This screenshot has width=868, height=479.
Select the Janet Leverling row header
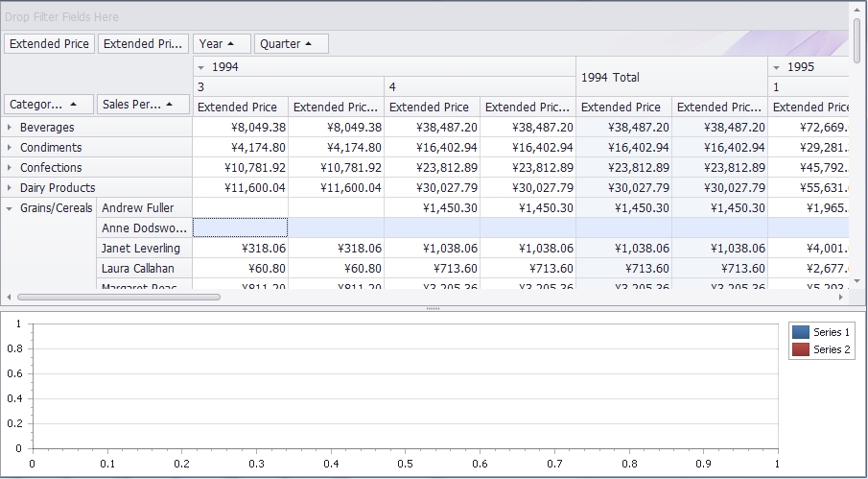(x=144, y=248)
